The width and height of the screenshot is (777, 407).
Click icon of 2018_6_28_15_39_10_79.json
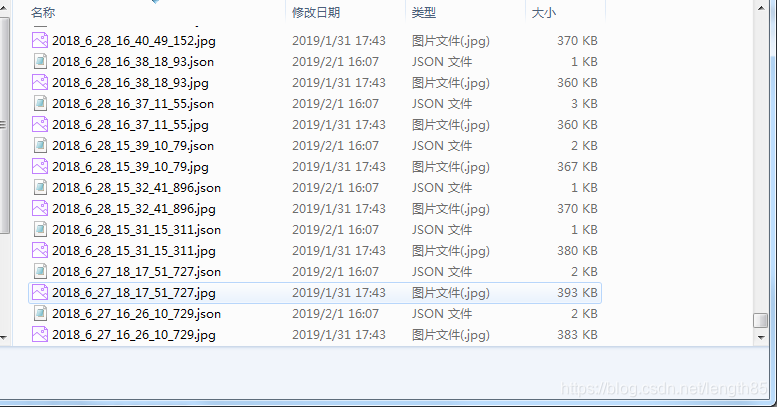tap(40, 146)
